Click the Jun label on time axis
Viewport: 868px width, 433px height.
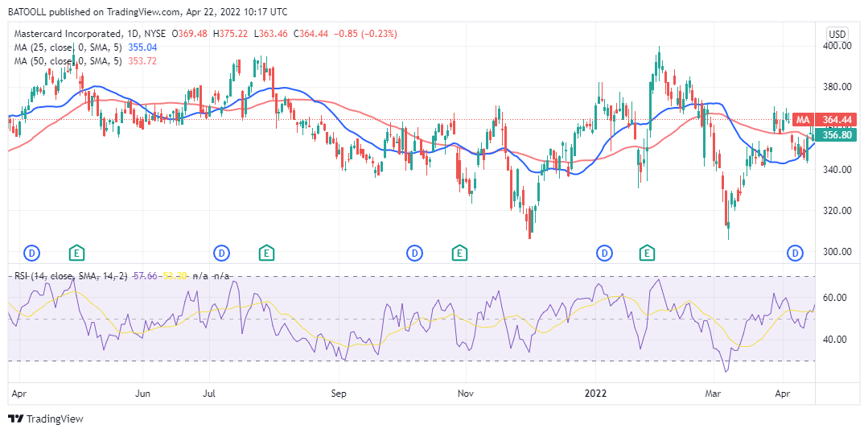click(143, 394)
